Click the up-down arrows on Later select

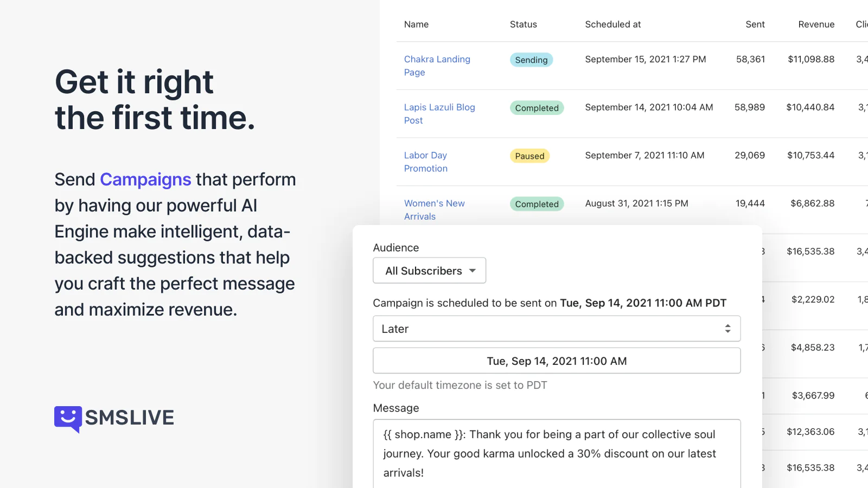(x=727, y=329)
